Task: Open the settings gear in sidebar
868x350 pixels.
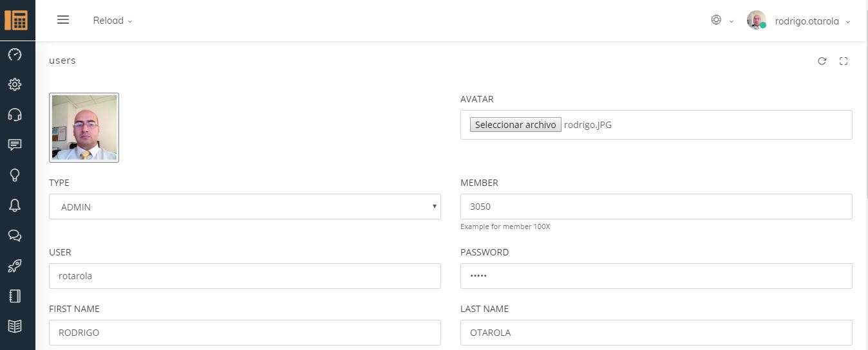Action: tap(15, 84)
